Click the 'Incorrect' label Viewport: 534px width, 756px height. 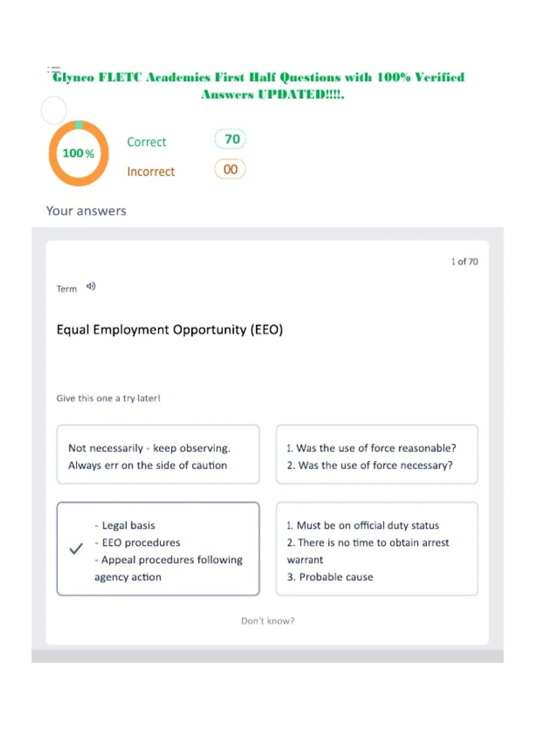[151, 171]
